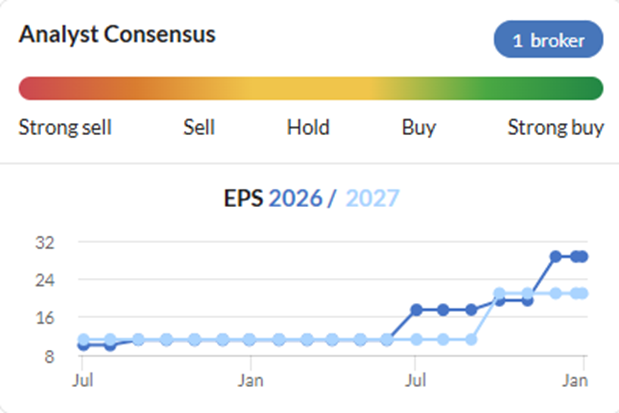Click the Hold rating label
The width and height of the screenshot is (619, 413).
tap(308, 128)
